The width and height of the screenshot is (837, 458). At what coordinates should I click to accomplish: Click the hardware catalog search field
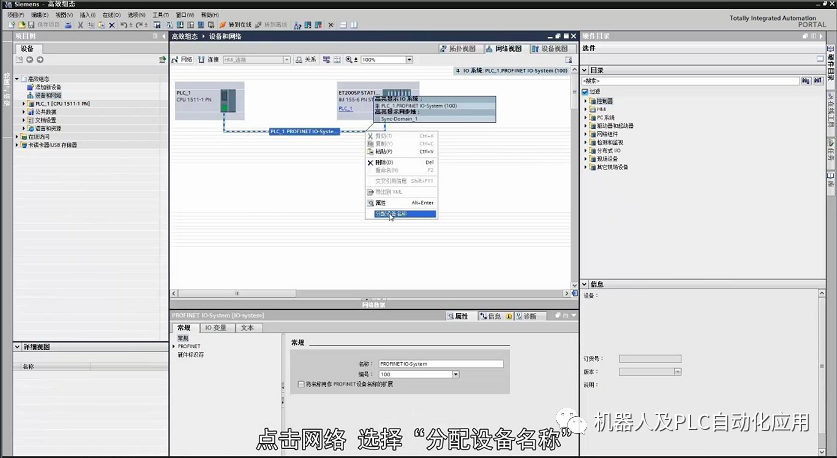(691, 81)
